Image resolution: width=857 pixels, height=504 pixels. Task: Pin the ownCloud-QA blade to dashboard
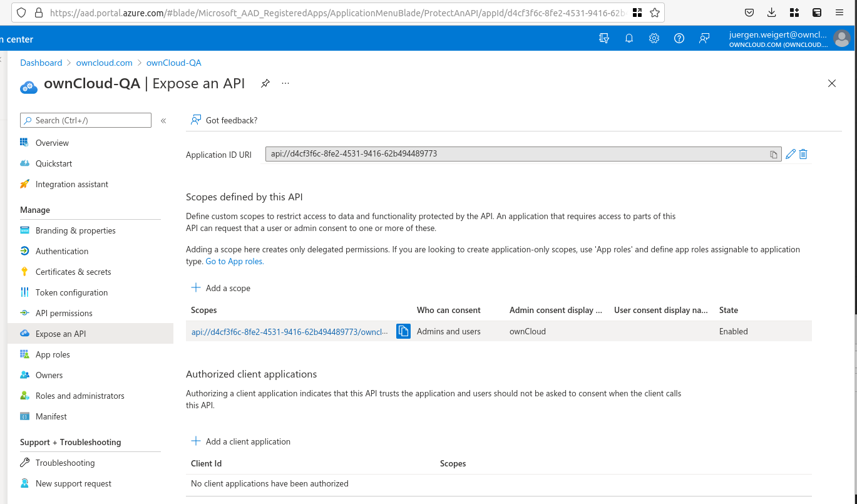265,83
